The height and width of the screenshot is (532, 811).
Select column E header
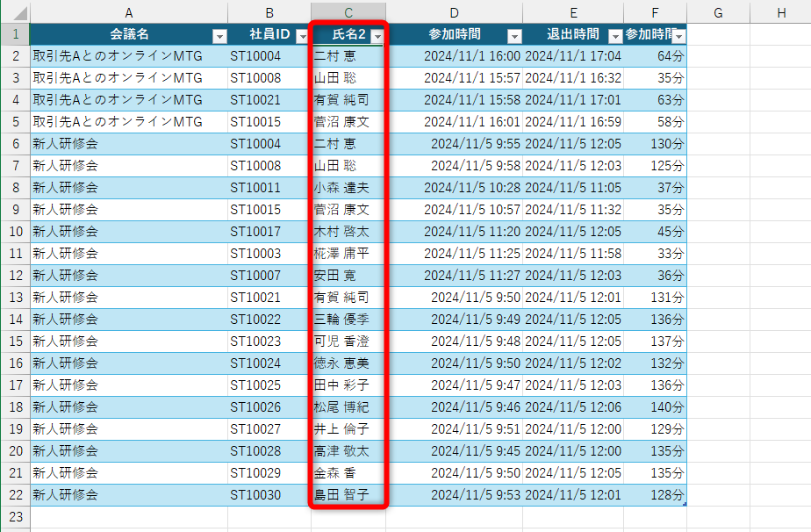point(573,13)
